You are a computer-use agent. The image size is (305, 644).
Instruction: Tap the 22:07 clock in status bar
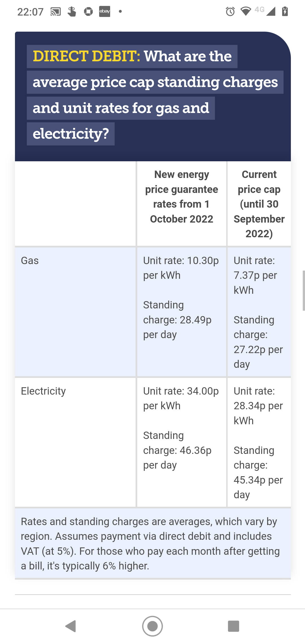point(30,12)
